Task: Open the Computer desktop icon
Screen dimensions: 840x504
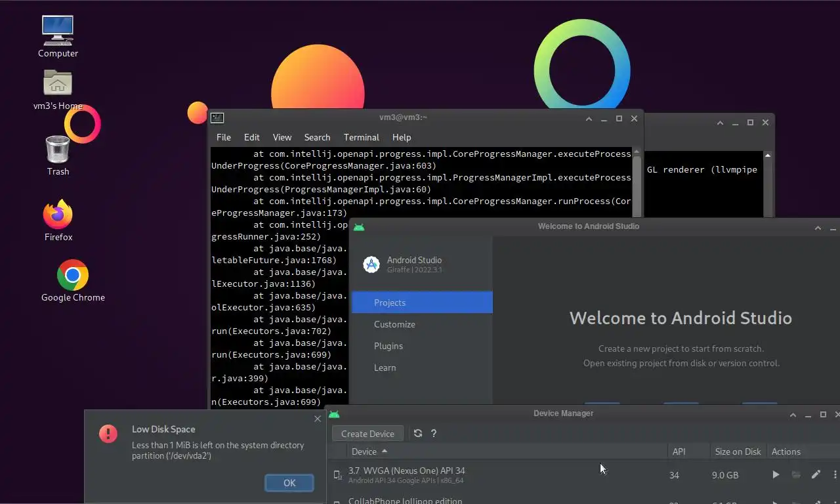Action: coord(58,30)
